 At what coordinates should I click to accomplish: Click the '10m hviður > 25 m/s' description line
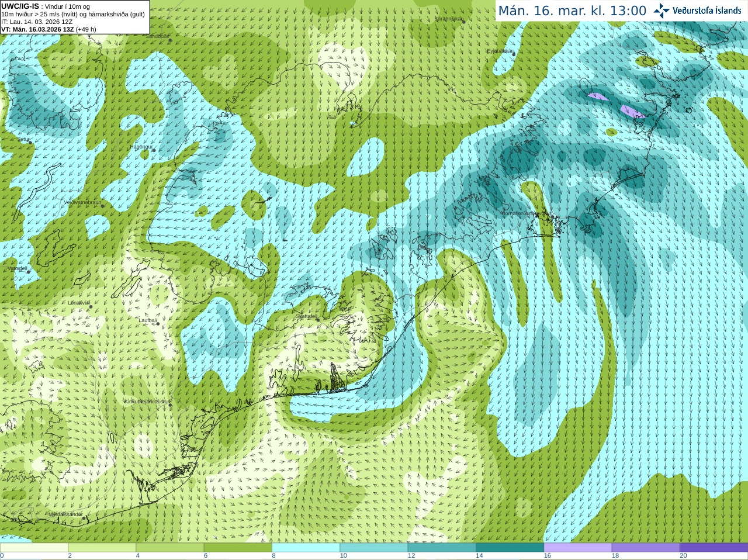(x=73, y=14)
